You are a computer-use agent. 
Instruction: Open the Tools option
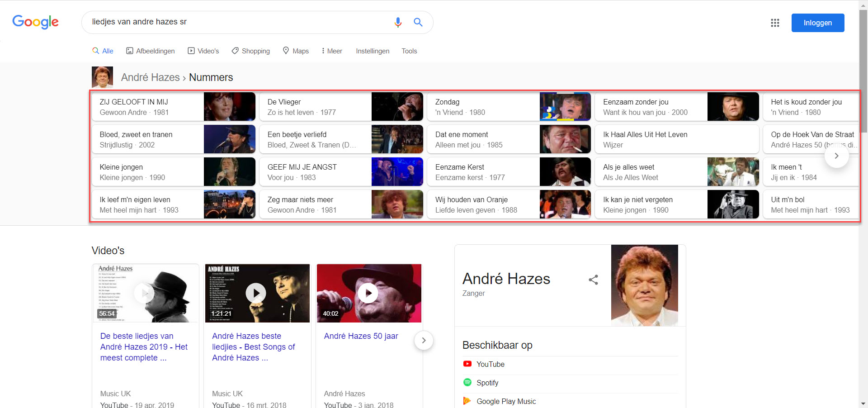409,51
